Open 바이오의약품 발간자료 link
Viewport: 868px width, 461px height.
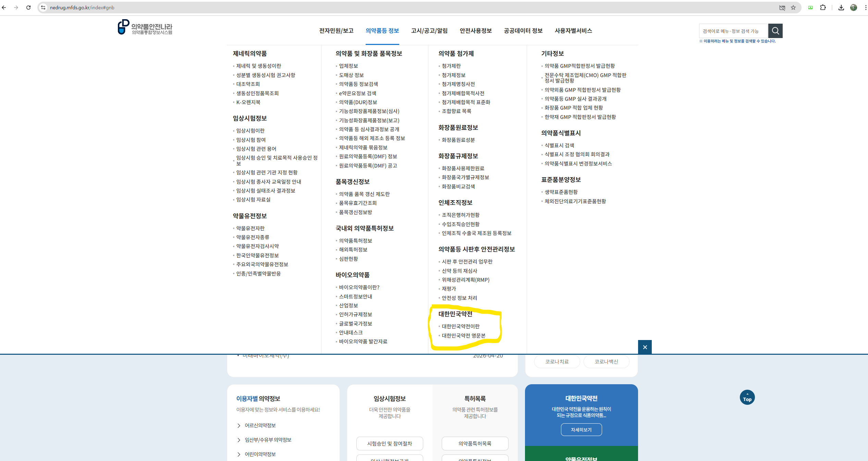363,341
